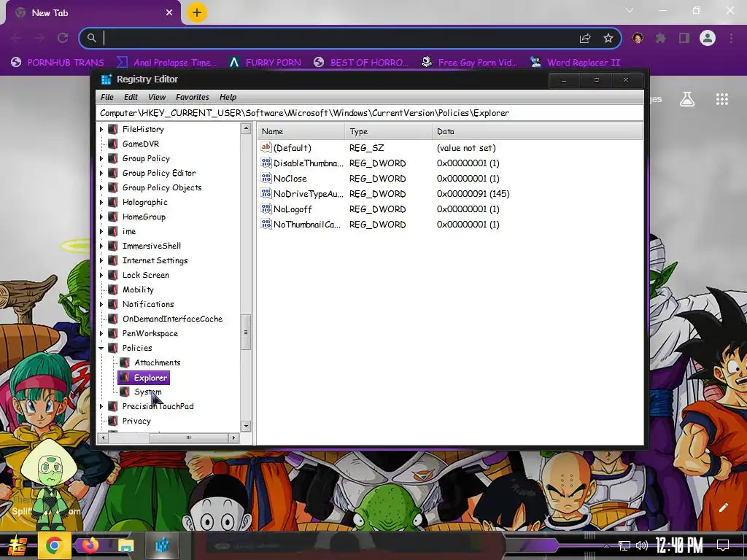The image size is (747, 560).
Task: Open the volume control in system tray
Action: 642,545
